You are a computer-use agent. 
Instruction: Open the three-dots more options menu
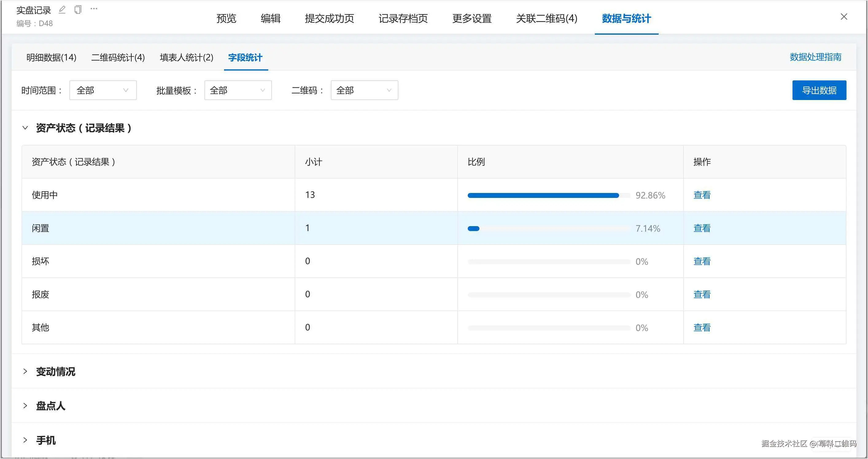(94, 9)
